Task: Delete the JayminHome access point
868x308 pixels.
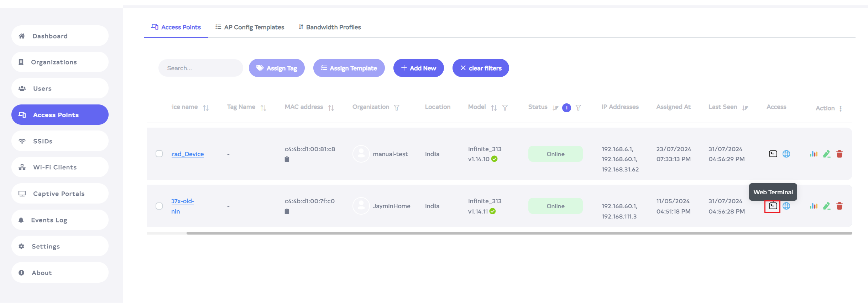Action: point(839,206)
